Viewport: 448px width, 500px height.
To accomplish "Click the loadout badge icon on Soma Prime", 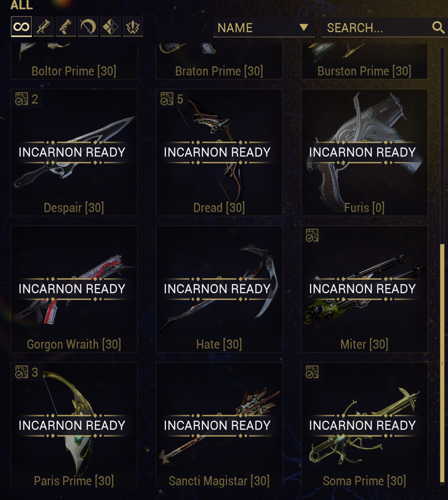I will [312, 372].
